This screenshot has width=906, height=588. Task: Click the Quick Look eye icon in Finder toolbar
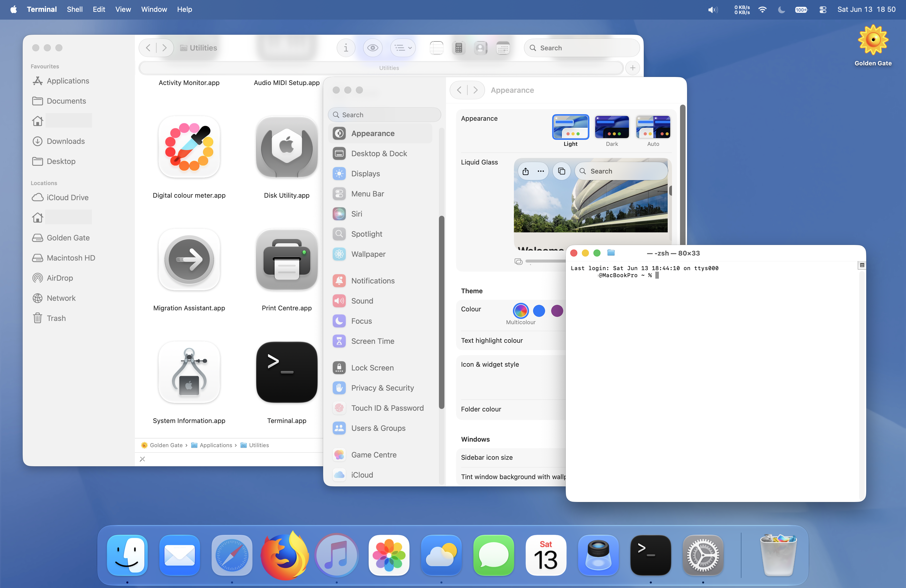click(373, 48)
